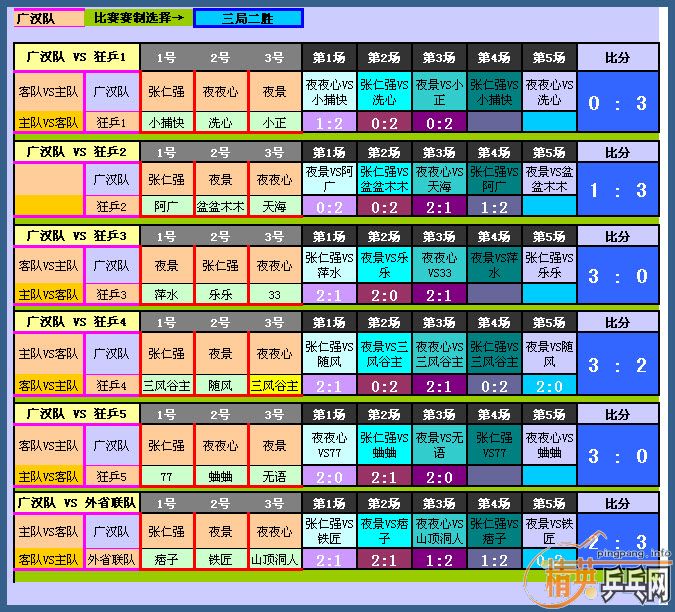675x612 pixels.
Task: Select the 张仁强VS痞子 match cell
Action: 494,531
